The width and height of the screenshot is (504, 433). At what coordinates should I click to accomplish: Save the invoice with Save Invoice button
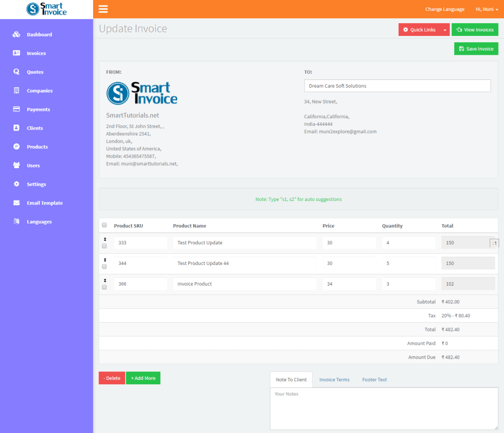[476, 48]
